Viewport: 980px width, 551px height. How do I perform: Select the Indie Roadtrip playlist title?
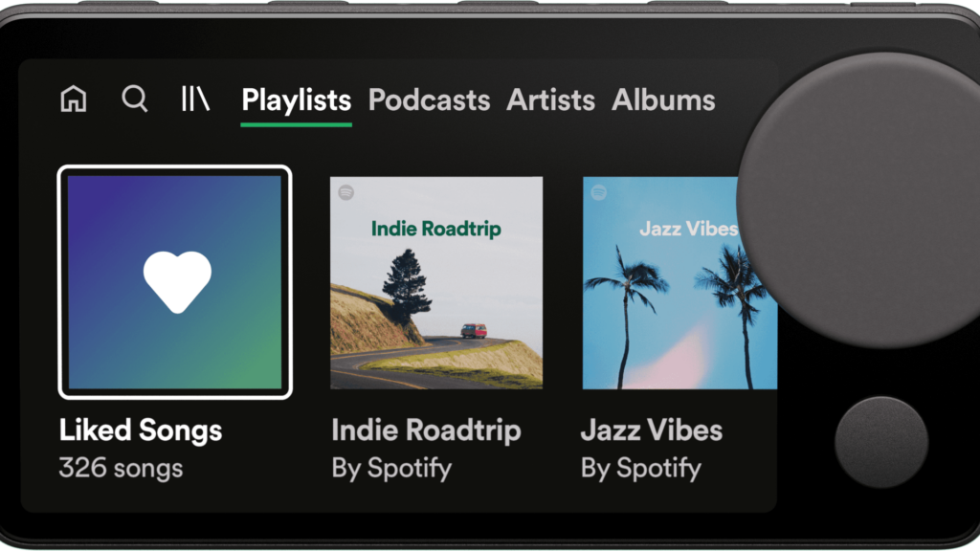[x=426, y=430]
